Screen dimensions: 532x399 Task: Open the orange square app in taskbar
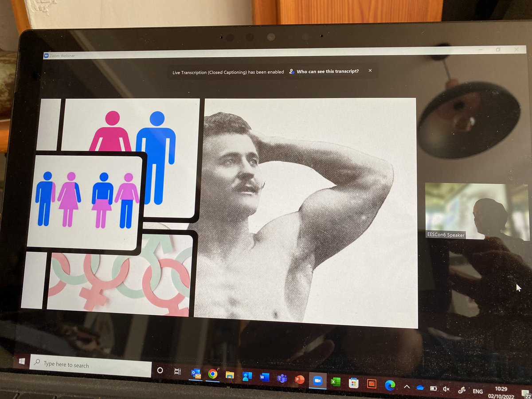click(x=372, y=384)
